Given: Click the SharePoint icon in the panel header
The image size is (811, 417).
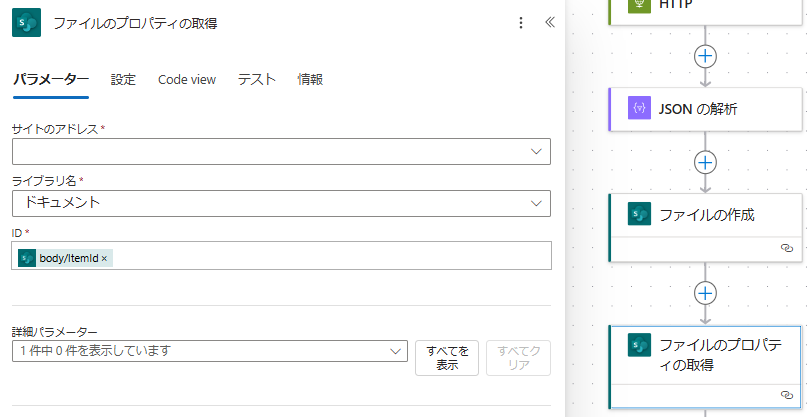Looking at the screenshot, I should [26, 23].
